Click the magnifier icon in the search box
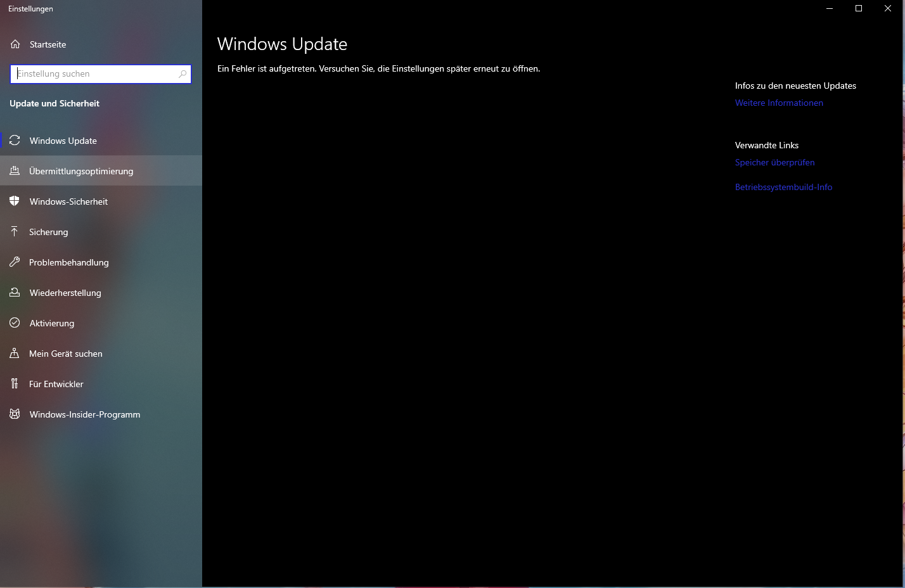 click(x=183, y=74)
